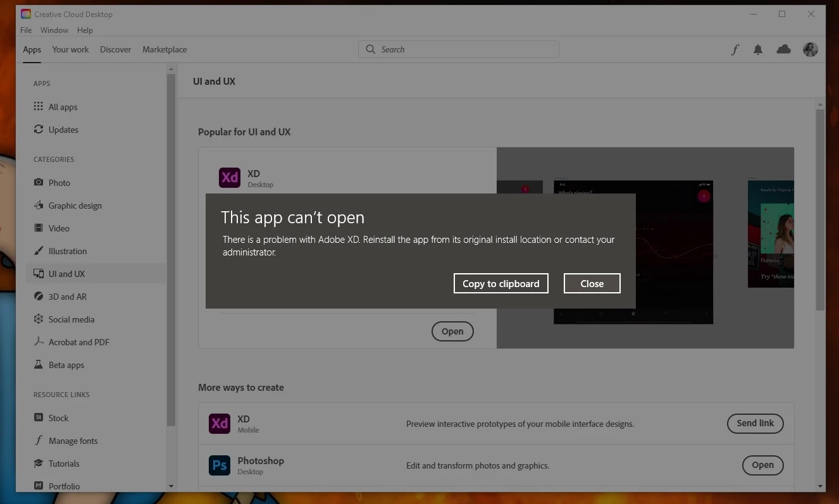The height and width of the screenshot is (504, 839).
Task: Click inside the Search field
Action: [459, 49]
